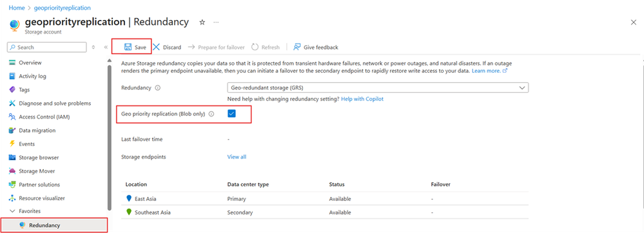Go to Home breadcrumb link
Screen dimensions: 644x233
point(16,8)
